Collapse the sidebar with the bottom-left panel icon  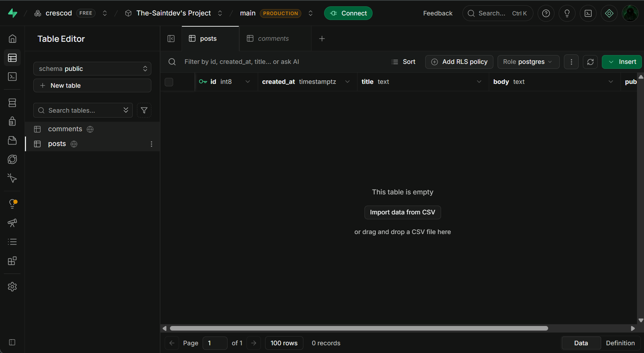pos(12,342)
